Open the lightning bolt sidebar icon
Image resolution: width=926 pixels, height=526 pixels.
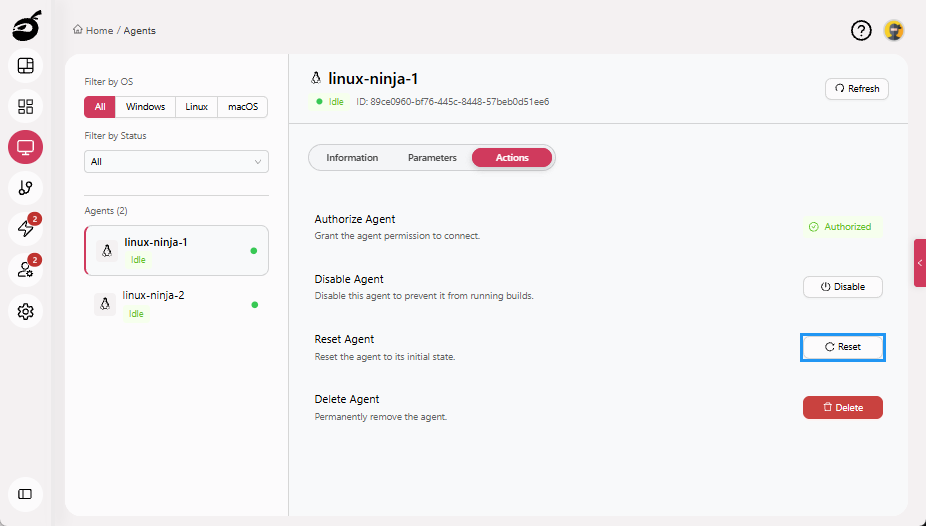(25, 228)
